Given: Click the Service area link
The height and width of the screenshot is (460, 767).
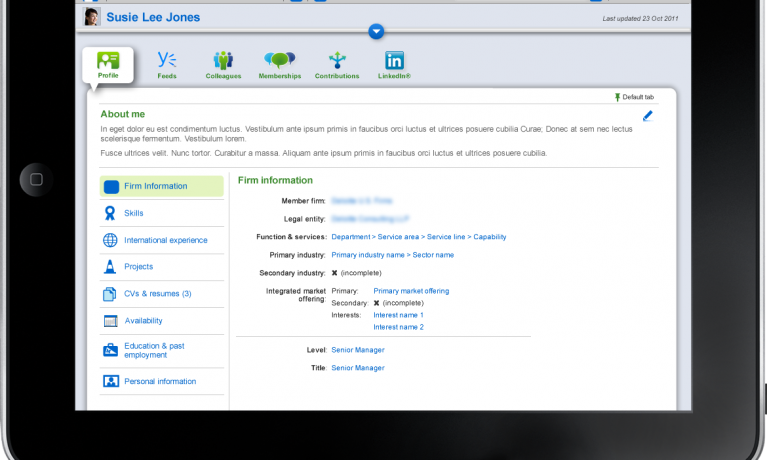Looking at the screenshot, I should pyautogui.click(x=398, y=237).
